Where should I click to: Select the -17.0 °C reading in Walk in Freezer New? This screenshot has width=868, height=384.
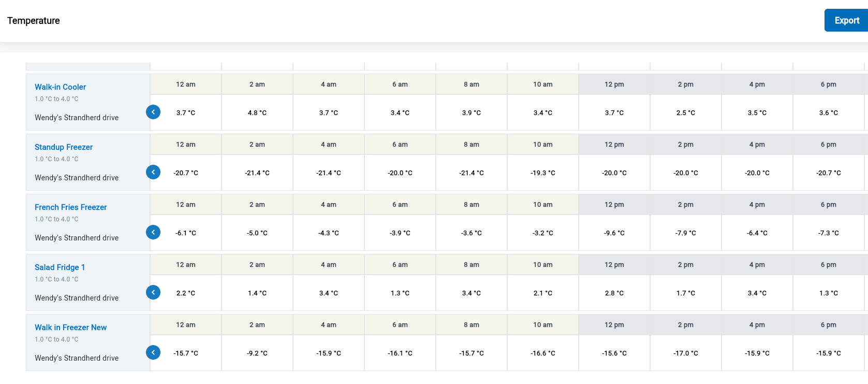[x=686, y=353]
